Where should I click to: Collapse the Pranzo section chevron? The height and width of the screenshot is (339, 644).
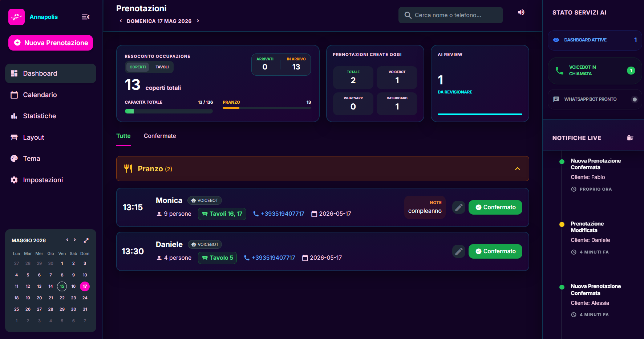(518, 169)
